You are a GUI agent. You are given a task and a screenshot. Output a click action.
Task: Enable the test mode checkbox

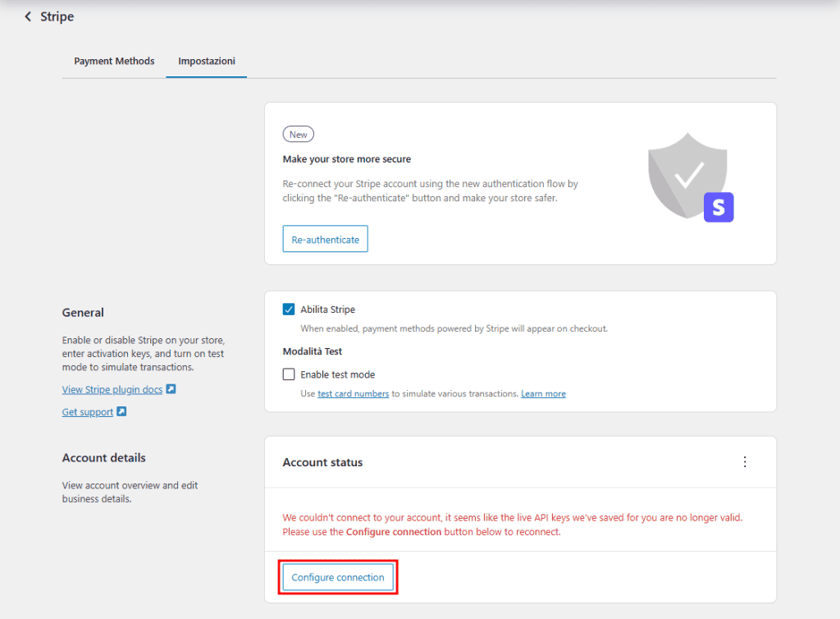pyautogui.click(x=289, y=374)
